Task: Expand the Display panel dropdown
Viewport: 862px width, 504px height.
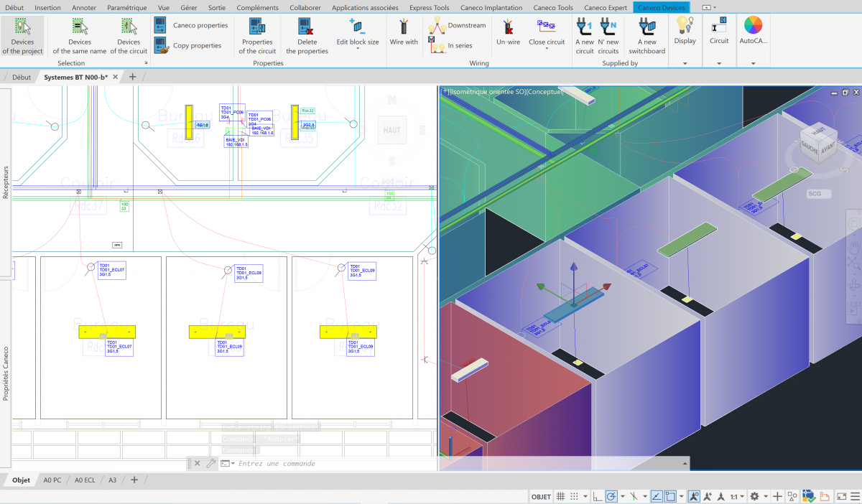Action: click(x=685, y=64)
